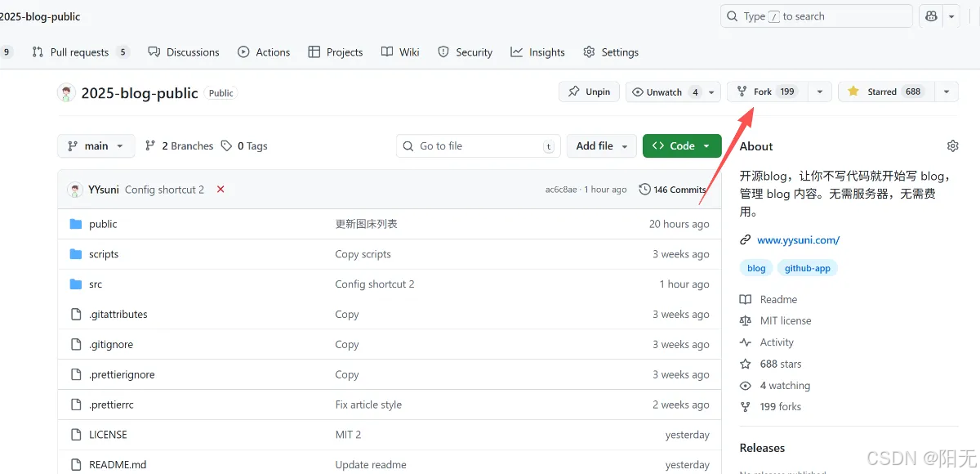Open the 'Config shortcut 2' latest commit message
This screenshot has height=474, width=980.
(164, 190)
